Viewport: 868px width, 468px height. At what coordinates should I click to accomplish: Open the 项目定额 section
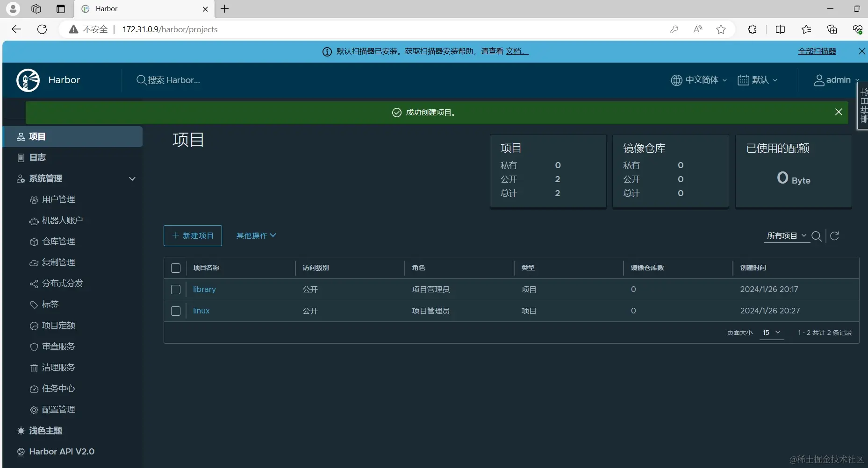tap(59, 326)
